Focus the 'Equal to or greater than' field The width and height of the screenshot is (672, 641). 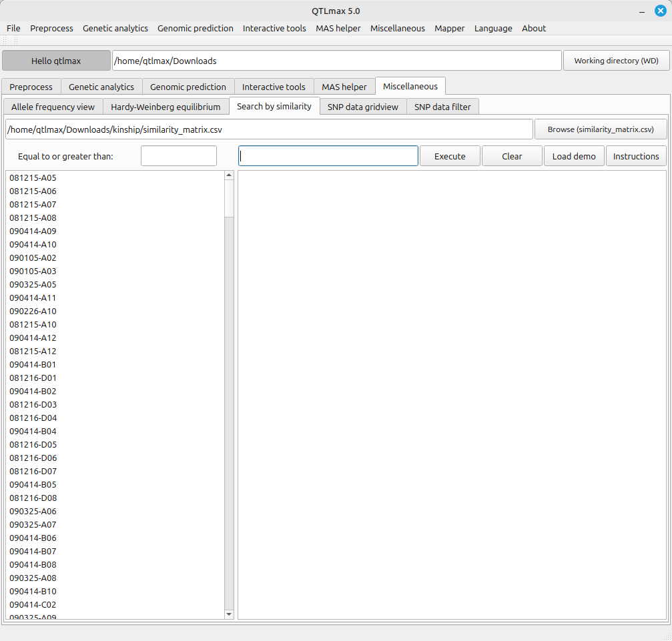[x=179, y=156]
